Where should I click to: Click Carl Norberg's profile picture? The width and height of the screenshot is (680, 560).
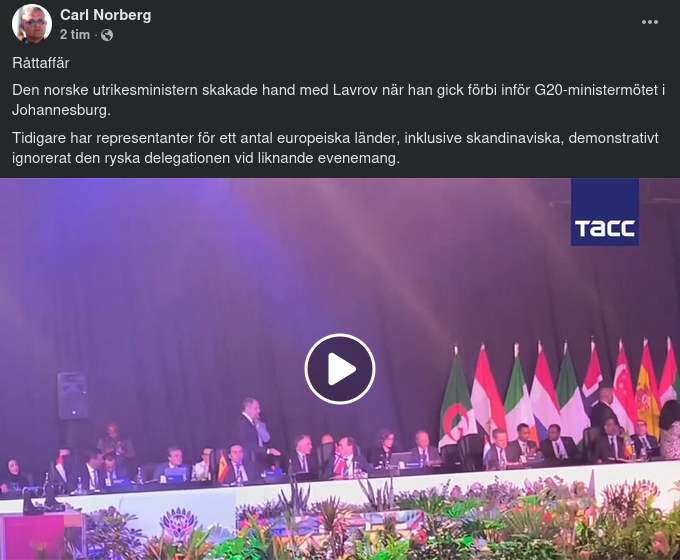click(x=32, y=23)
